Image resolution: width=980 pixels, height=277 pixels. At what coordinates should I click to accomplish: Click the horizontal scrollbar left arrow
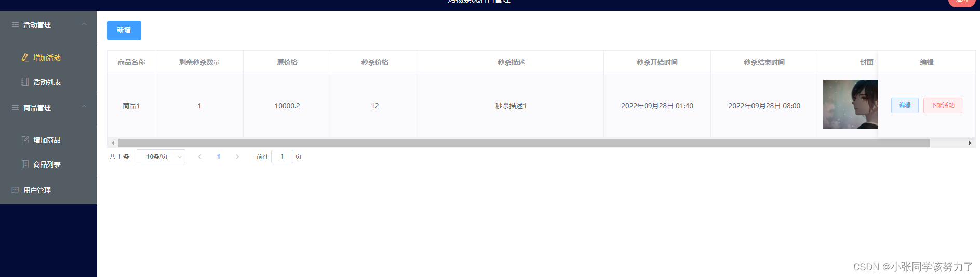tap(113, 143)
